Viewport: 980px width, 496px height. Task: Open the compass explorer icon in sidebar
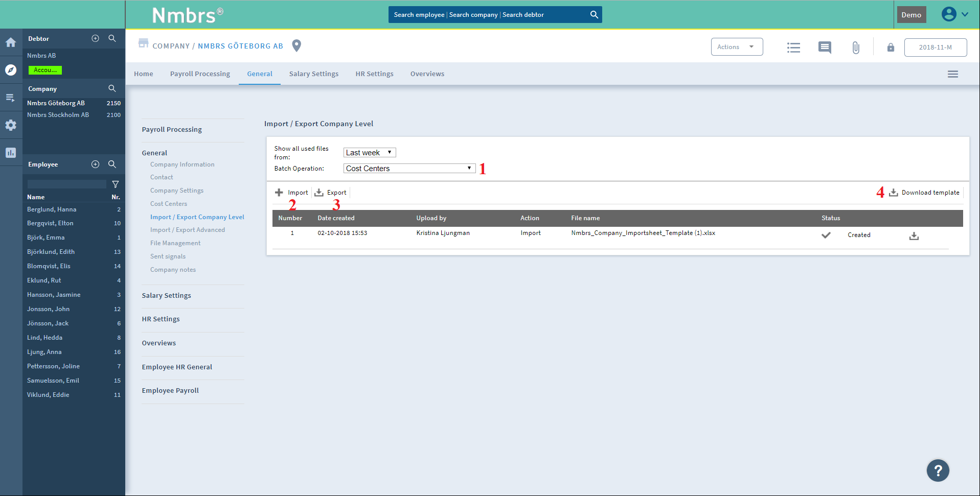(11, 70)
